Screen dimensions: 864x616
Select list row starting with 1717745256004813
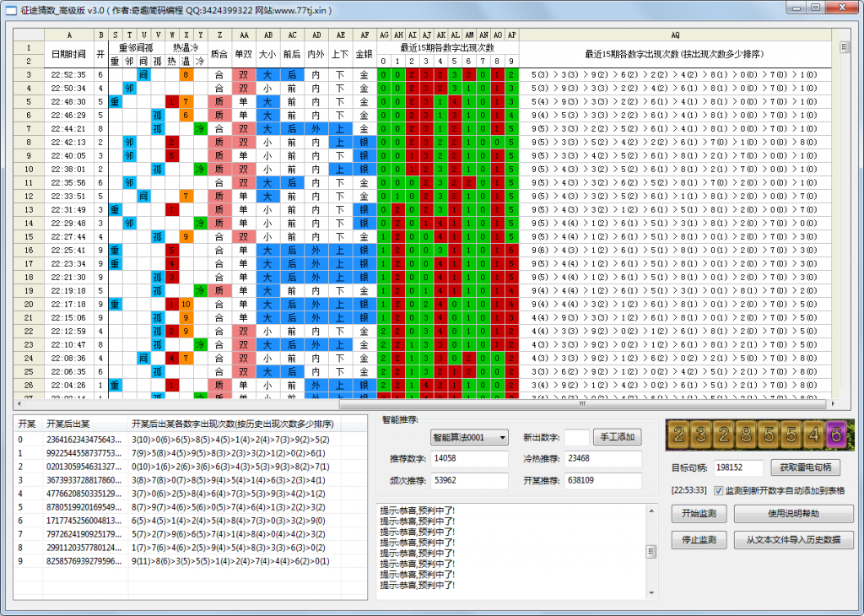(x=190, y=521)
